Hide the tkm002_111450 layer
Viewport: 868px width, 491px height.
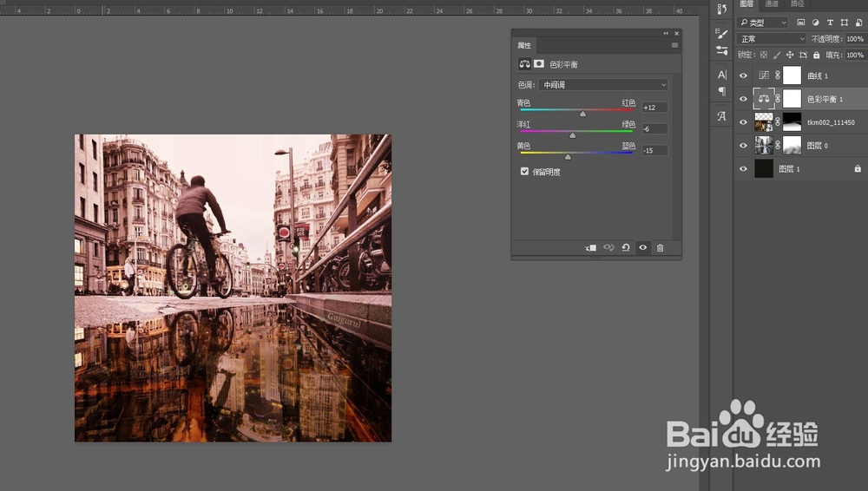[743, 122]
